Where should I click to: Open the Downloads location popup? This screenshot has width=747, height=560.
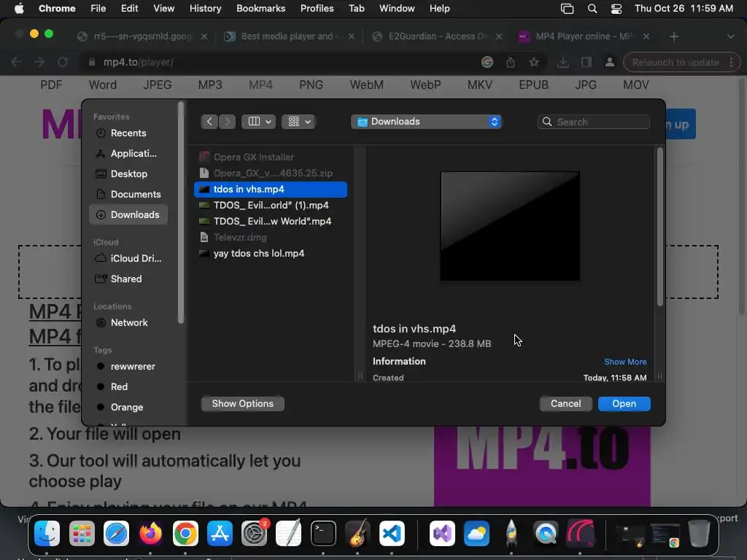click(426, 122)
